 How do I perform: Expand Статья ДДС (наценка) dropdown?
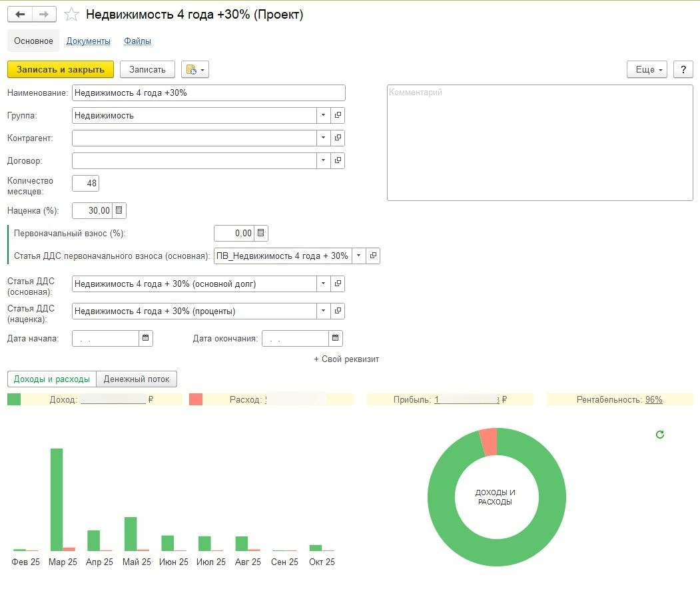click(x=323, y=311)
